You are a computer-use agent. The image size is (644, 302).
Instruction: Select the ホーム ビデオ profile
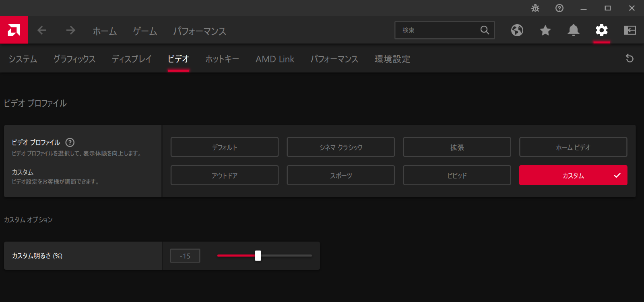(573, 147)
